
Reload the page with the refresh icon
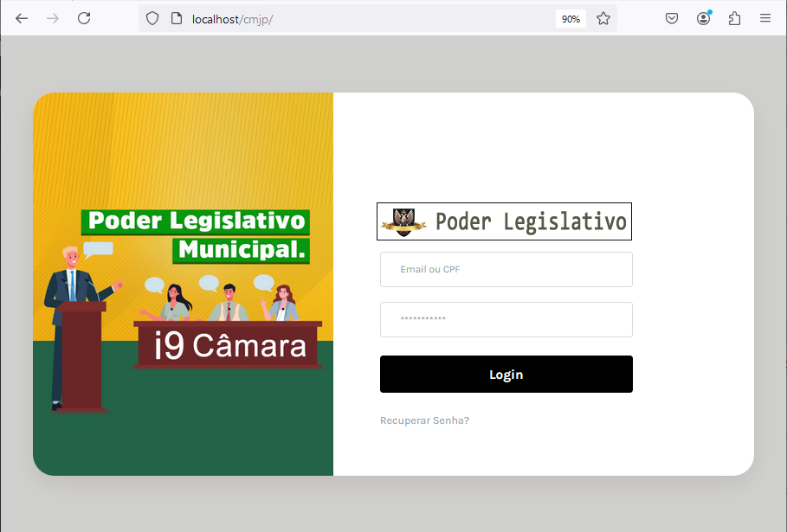(x=84, y=19)
